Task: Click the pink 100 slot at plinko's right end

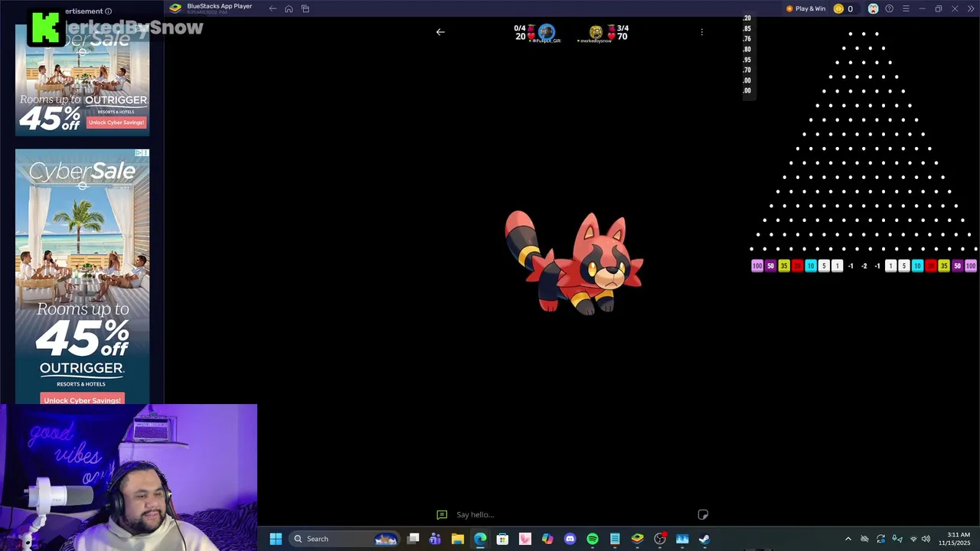Action: pyautogui.click(x=971, y=266)
